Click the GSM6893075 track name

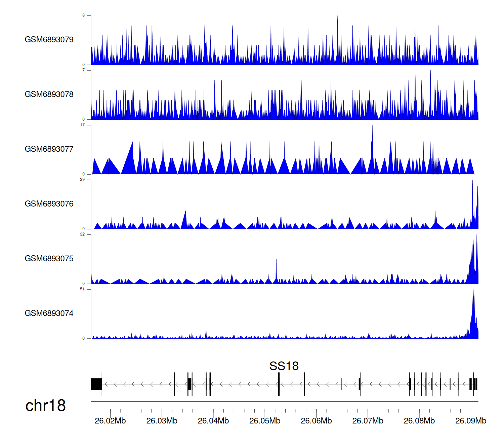coord(49,259)
